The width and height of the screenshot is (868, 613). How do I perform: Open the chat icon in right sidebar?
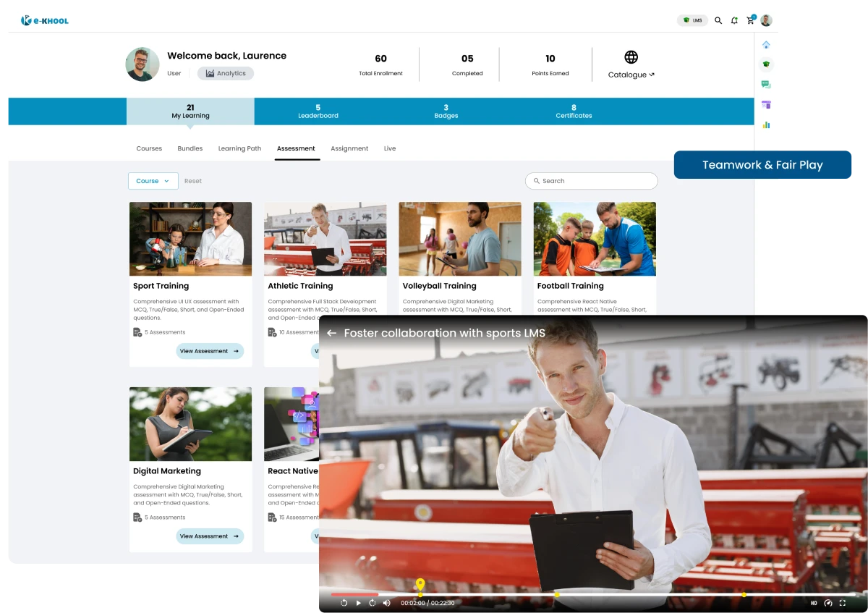(766, 85)
